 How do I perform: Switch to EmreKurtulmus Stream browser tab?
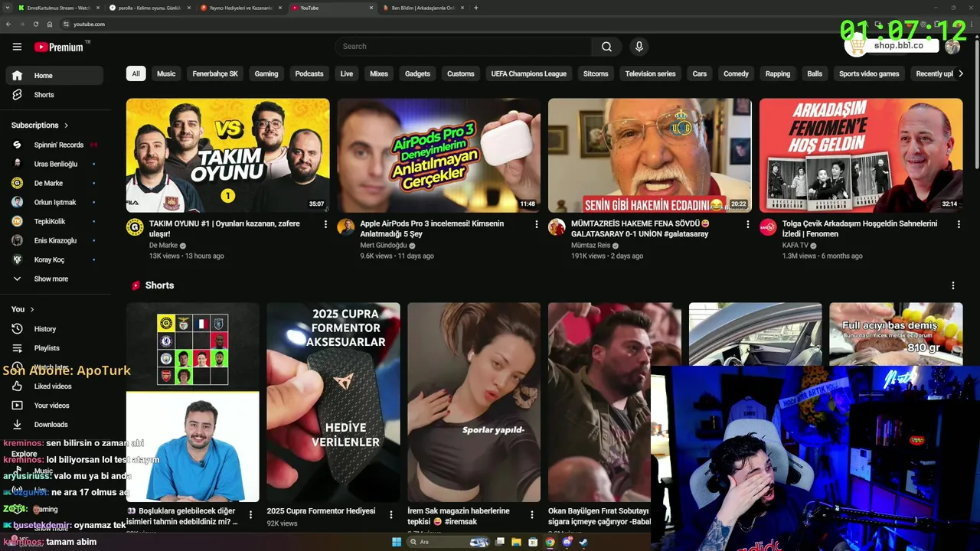(57, 8)
